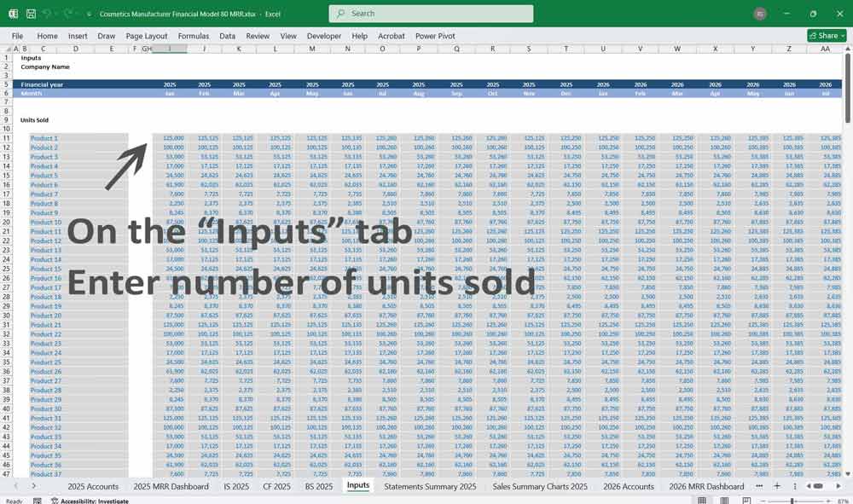Click the Save icon in title bar

click(x=31, y=14)
